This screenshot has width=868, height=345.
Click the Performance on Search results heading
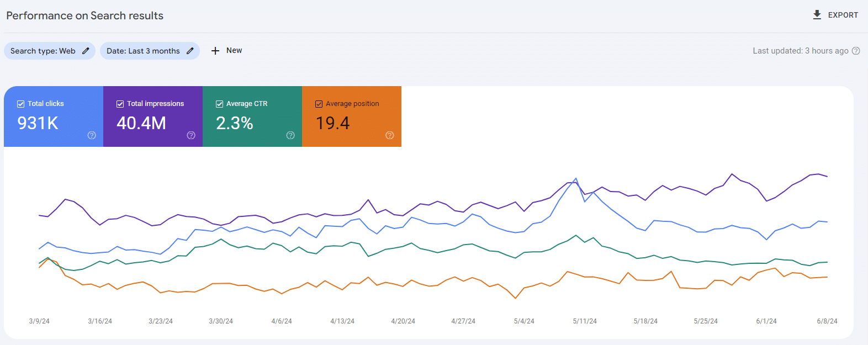pos(85,15)
